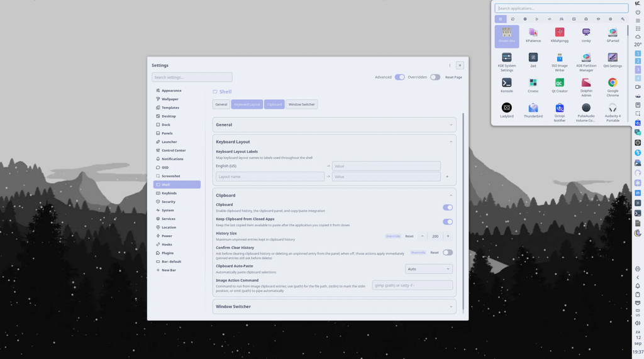This screenshot has height=359, width=644.
Task: Click the Search applications field
Action: [561, 8]
